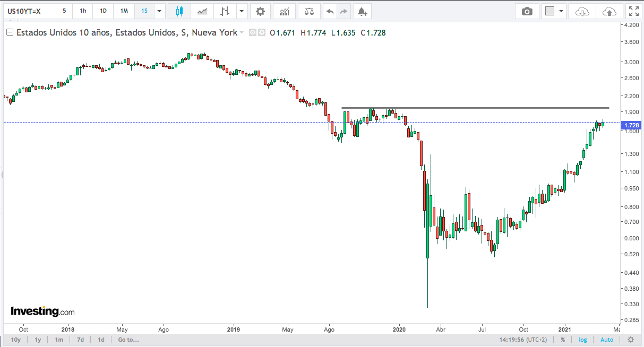This screenshot has height=347, width=644.
Task: Set time range to 7d
Action: (80, 340)
